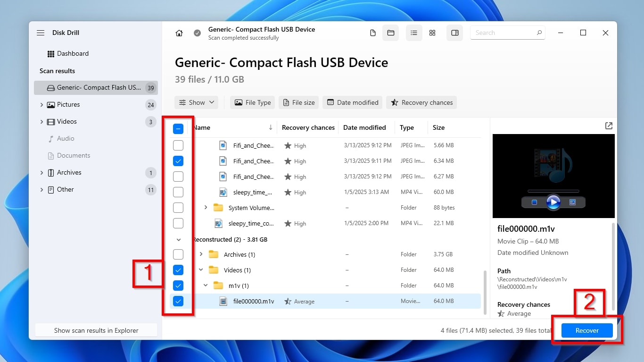This screenshot has width=644, height=362.
Task: Click the drive icon beside Generic- Compact Flash
Action: [51, 88]
